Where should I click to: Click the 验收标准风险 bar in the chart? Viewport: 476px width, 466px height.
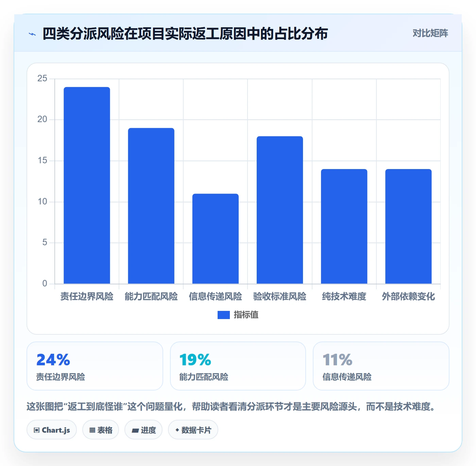280,210
